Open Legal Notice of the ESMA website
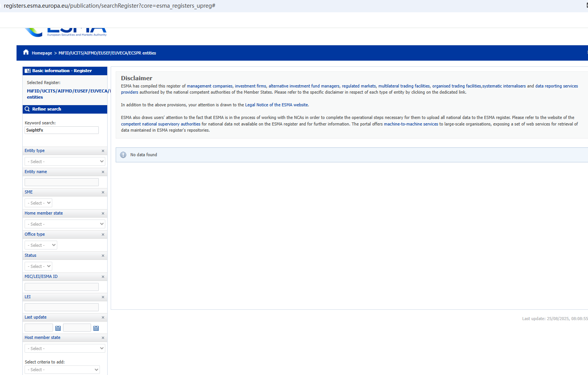The image size is (588, 375). tap(277, 105)
